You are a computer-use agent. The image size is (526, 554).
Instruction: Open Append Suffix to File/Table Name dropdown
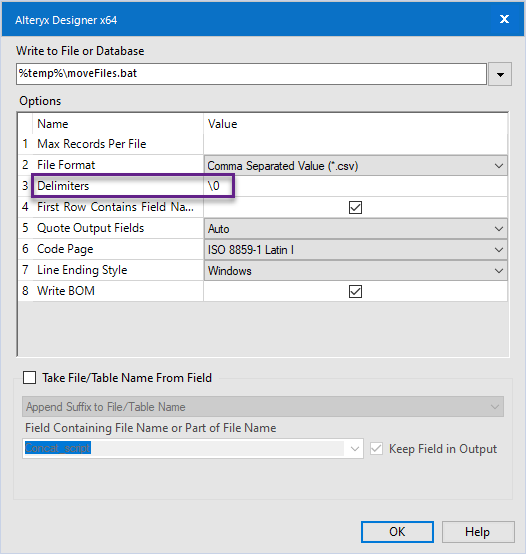pos(263,407)
